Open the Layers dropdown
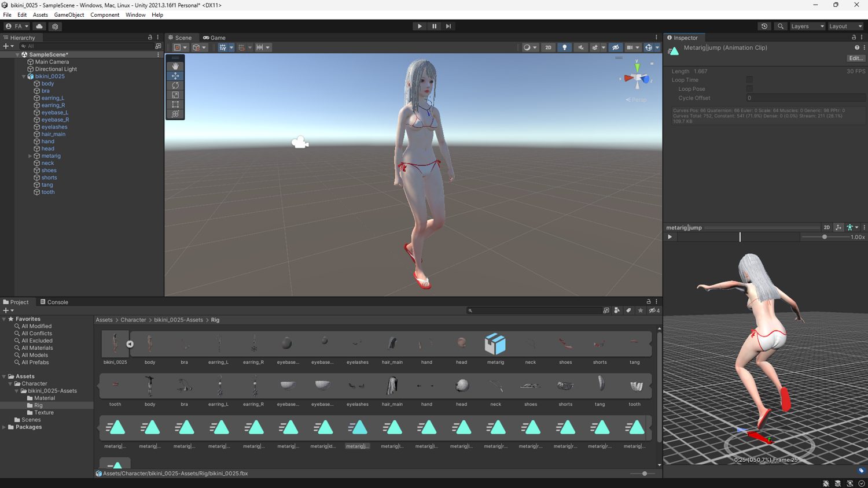The image size is (868, 488). click(807, 26)
